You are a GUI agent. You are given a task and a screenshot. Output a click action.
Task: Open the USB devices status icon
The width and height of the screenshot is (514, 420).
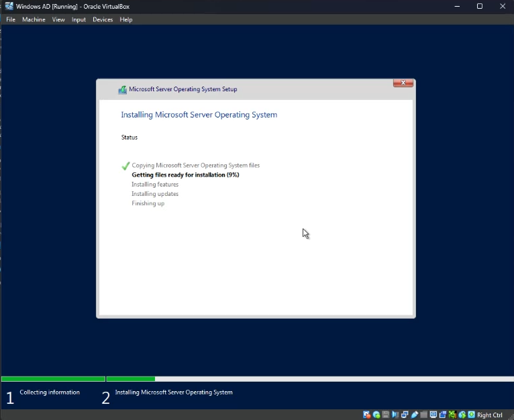click(414, 415)
